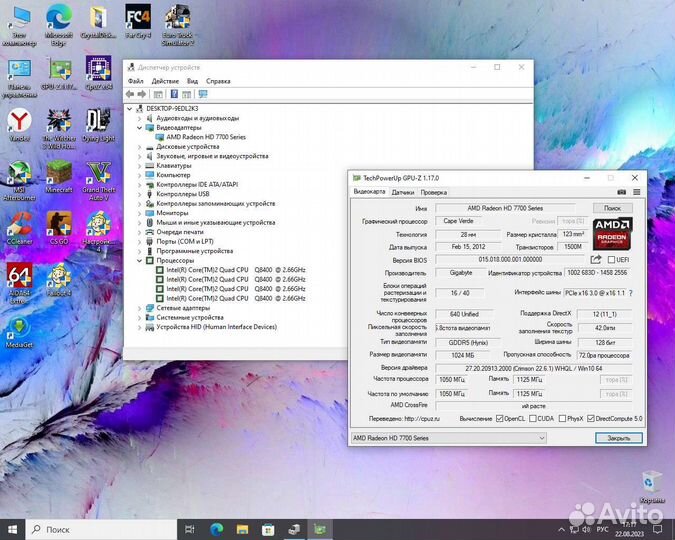
Task: Open the AIDA64 Extreme shortcut
Action: pyautogui.click(x=19, y=283)
